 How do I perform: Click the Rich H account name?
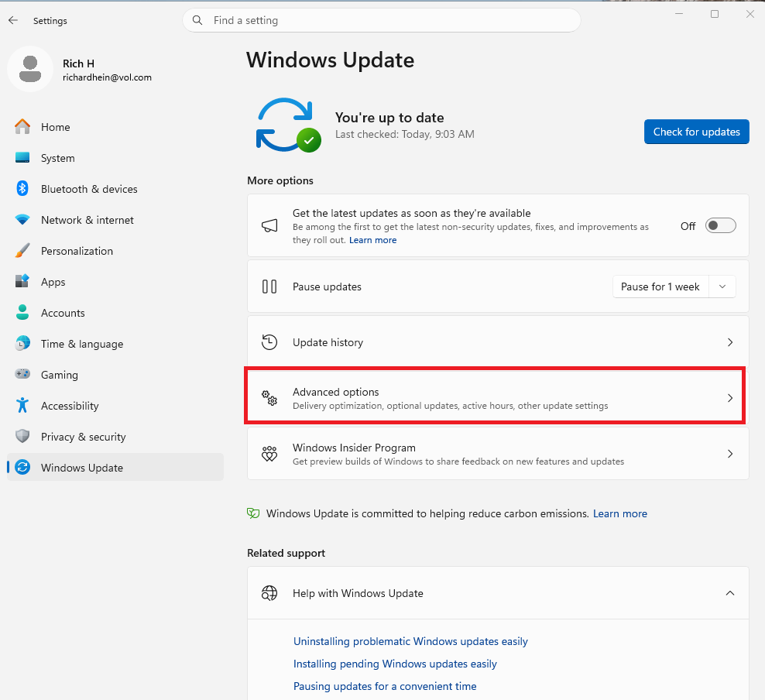click(78, 63)
